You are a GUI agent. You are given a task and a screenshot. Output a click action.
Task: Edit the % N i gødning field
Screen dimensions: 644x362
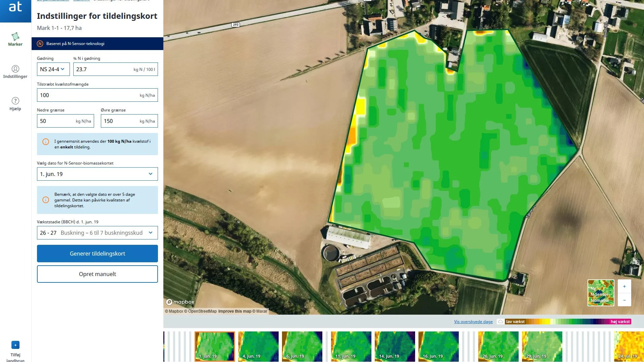(116, 69)
